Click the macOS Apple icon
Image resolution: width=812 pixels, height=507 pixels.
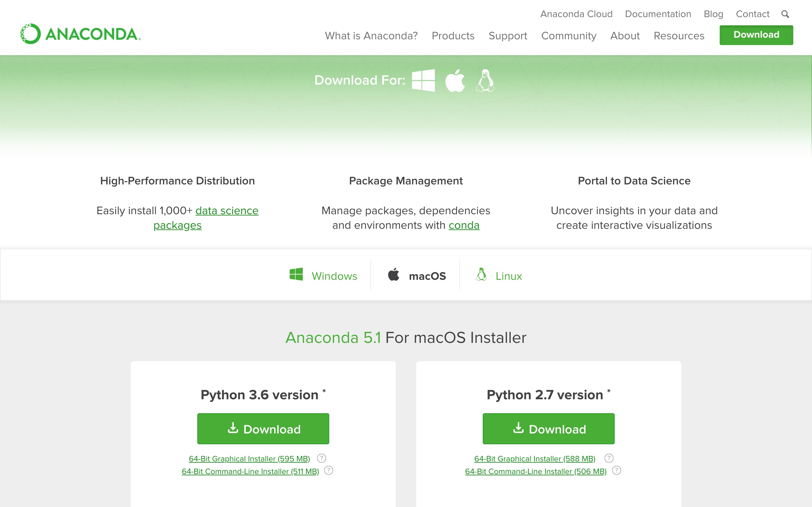point(392,276)
